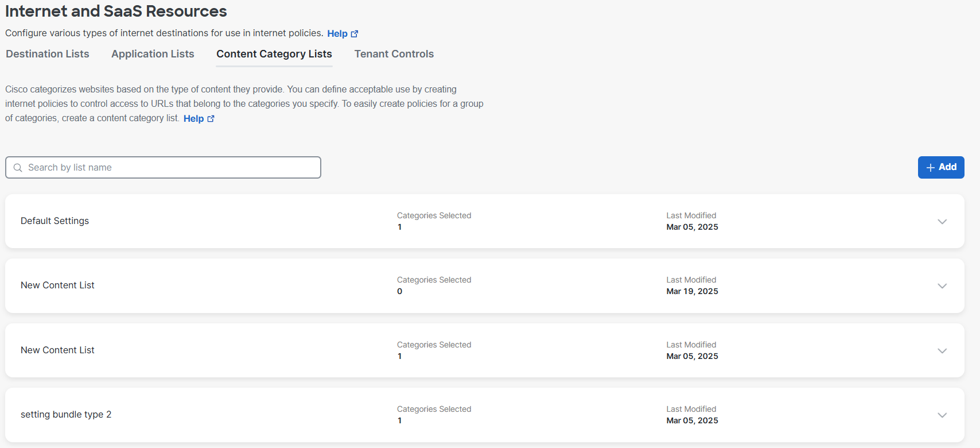Click the Default Settings list name
The image size is (980, 448).
[x=55, y=221]
